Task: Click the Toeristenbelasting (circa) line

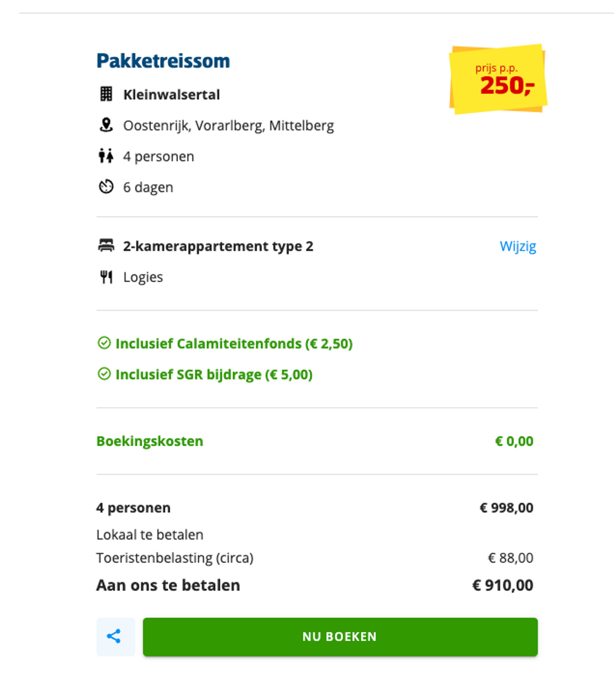Action: (175, 558)
